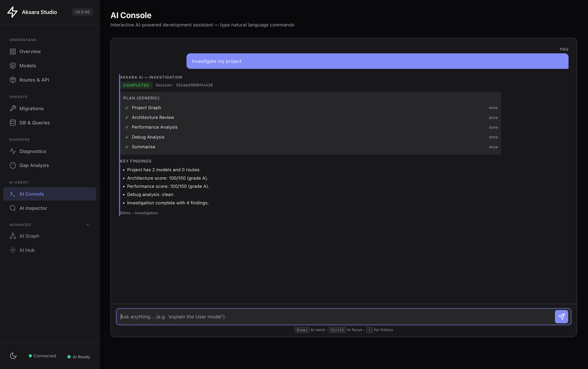Click the green checkmark beside Summarise
Viewport: 588px width, 369px height.
(x=127, y=147)
